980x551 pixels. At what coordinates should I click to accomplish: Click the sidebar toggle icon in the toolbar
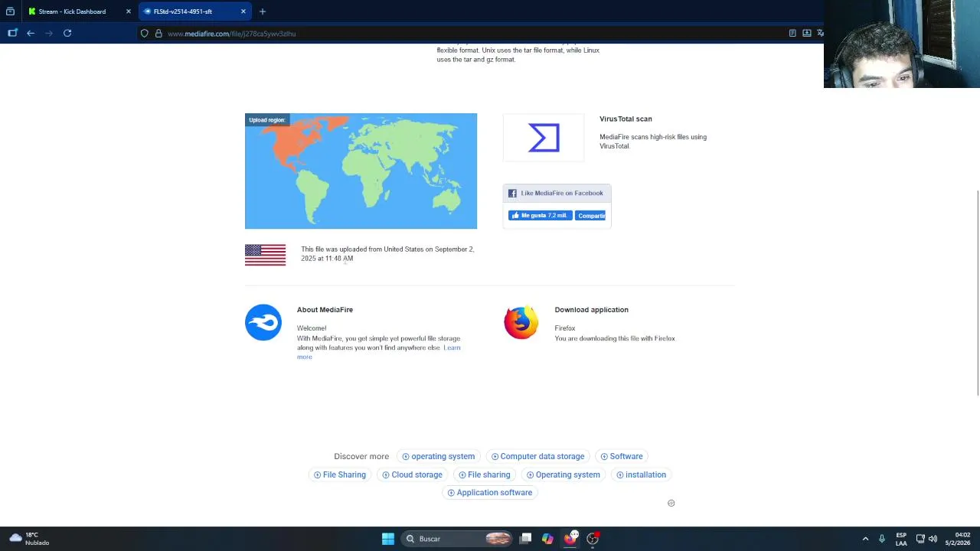pos(12,33)
